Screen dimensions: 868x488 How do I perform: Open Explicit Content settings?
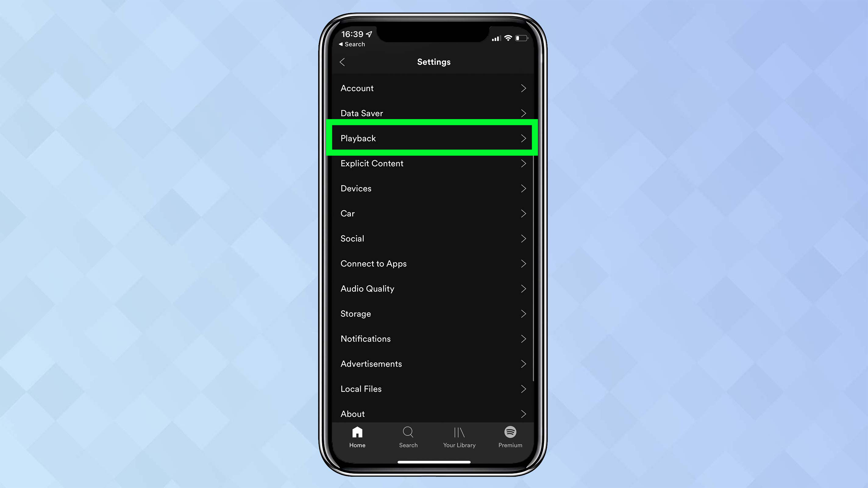[x=433, y=163]
